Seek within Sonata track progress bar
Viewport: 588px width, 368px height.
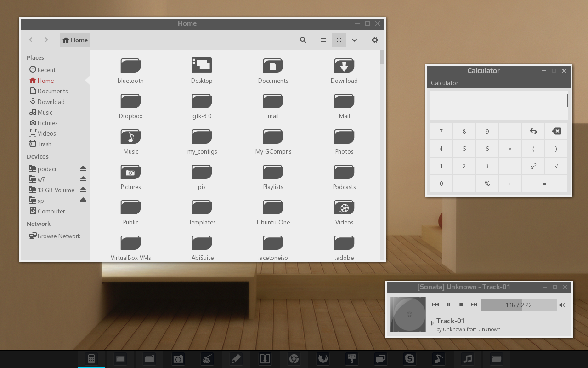click(519, 305)
